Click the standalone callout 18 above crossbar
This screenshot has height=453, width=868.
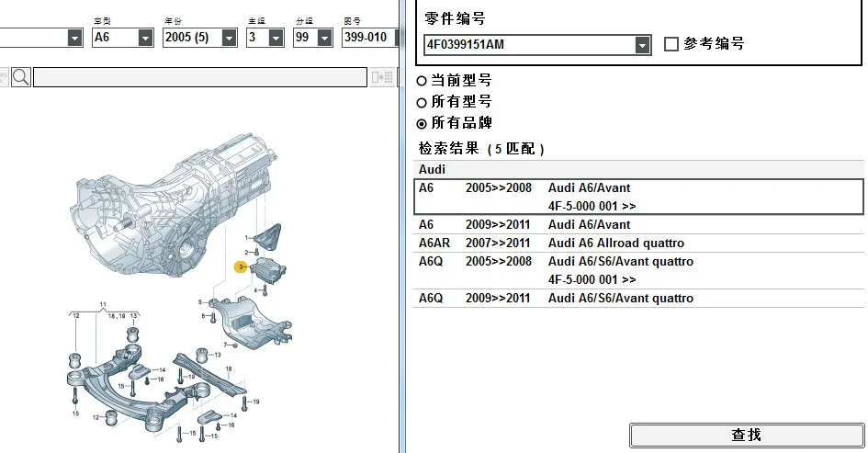coord(229,368)
